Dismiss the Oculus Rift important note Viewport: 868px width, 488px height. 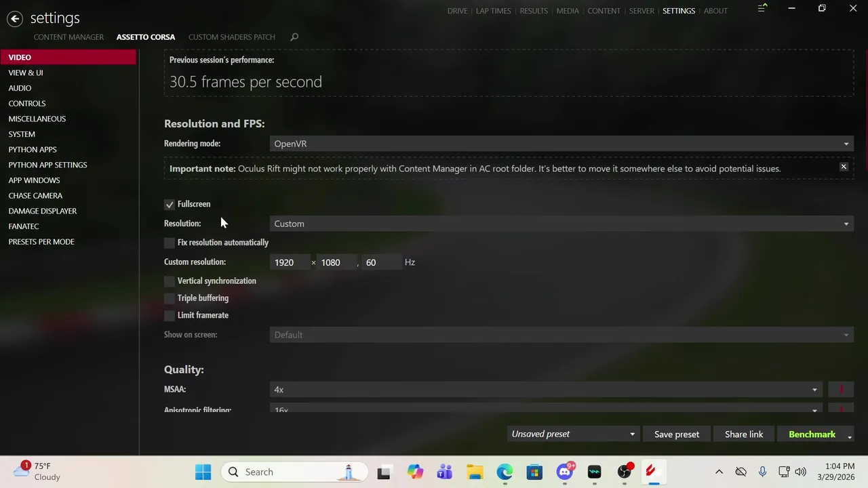pos(844,167)
